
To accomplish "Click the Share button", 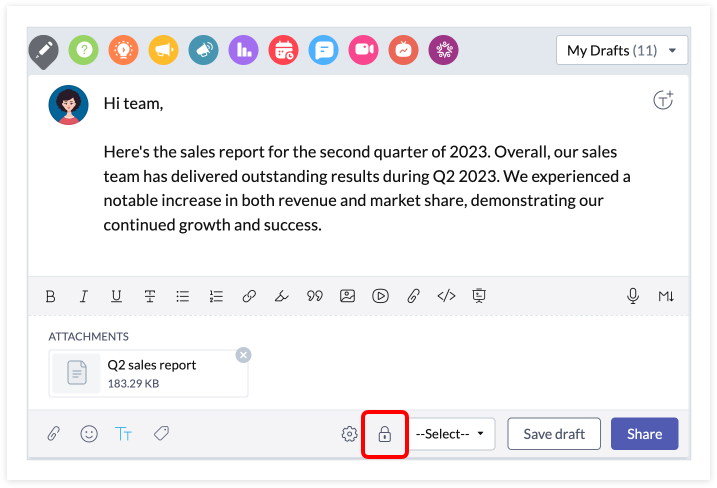I will pos(644,434).
